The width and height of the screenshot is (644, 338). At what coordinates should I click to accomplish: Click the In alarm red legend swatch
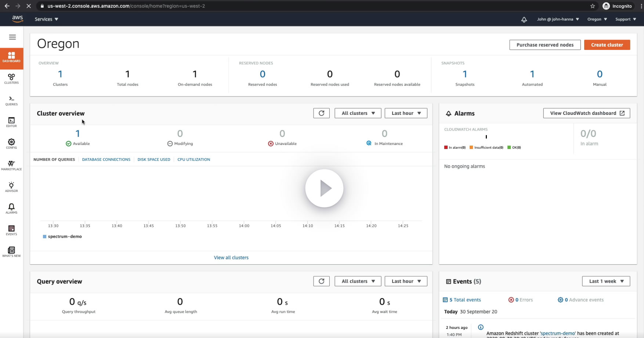446,148
